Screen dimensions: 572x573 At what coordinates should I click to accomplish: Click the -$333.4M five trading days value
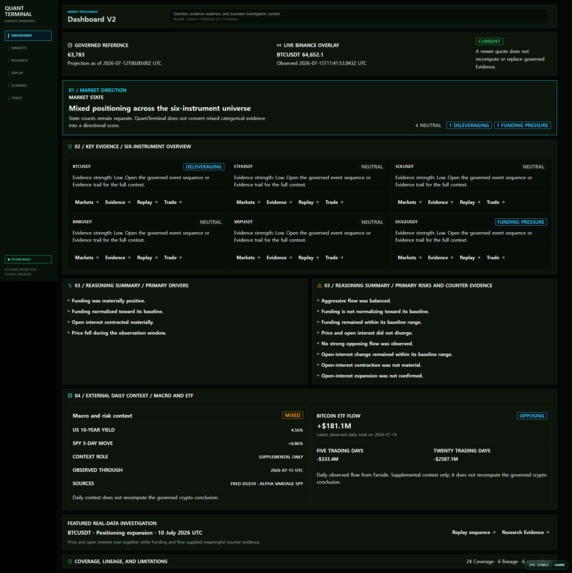click(327, 459)
